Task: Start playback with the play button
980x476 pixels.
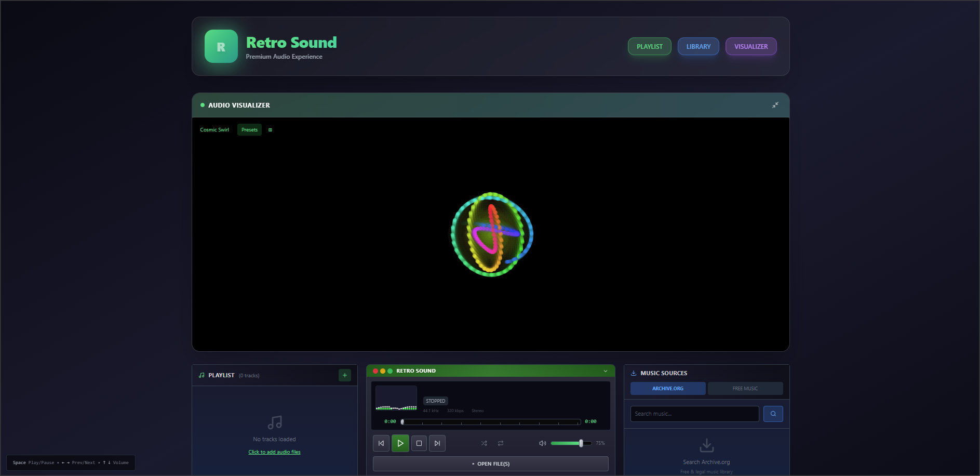Action: click(400, 443)
